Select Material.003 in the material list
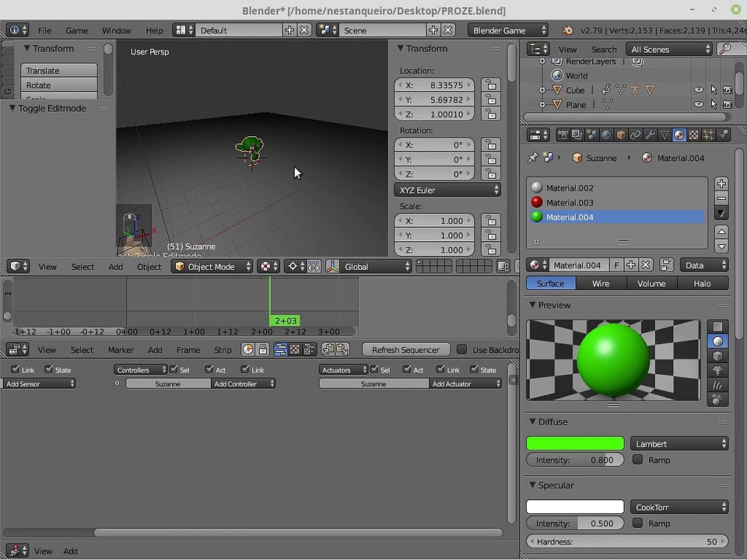The image size is (747, 560). (x=617, y=202)
